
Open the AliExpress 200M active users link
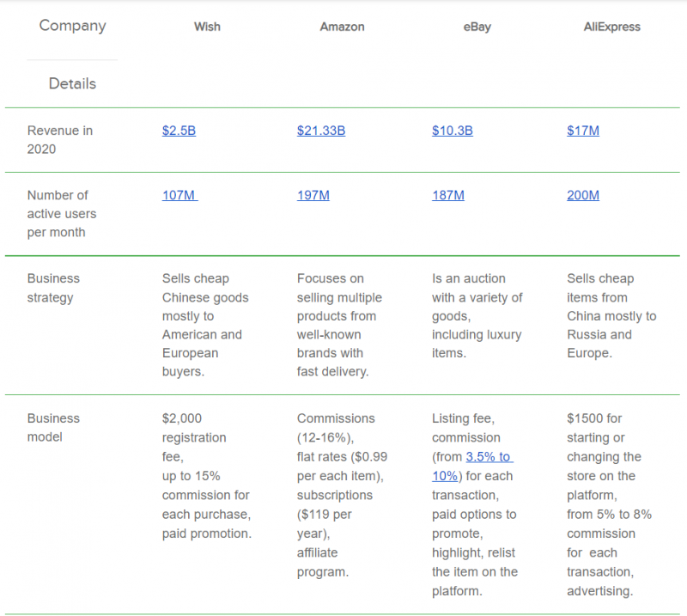coord(583,195)
